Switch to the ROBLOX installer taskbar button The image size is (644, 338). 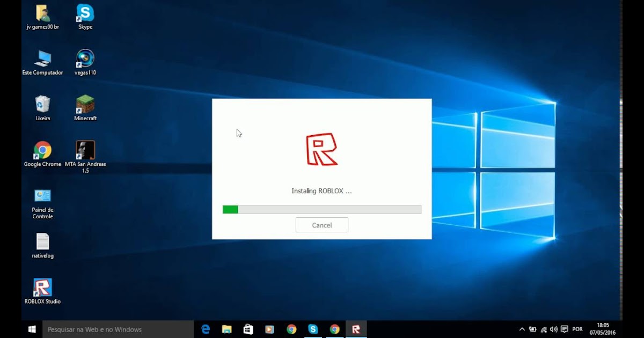(356, 329)
